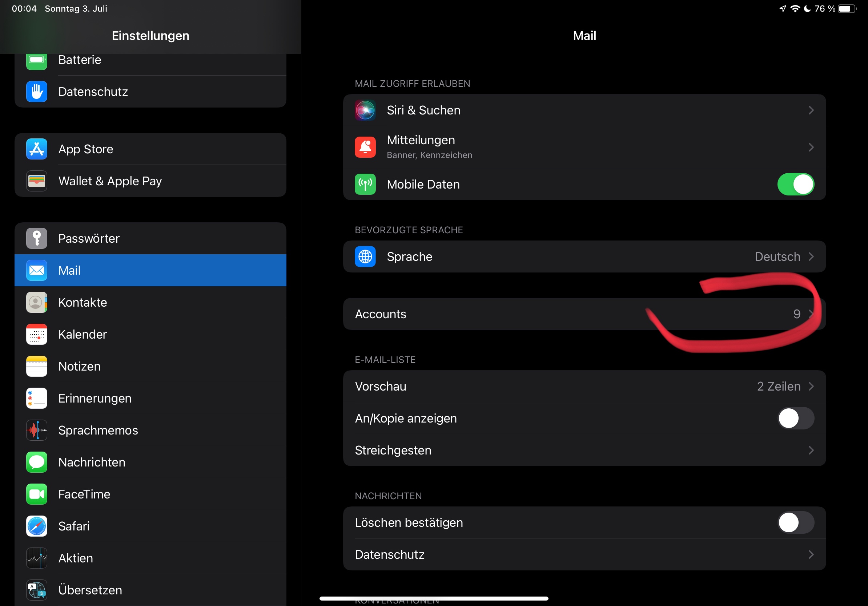Select the Übersetzen translate icon
The height and width of the screenshot is (606, 868).
click(37, 590)
